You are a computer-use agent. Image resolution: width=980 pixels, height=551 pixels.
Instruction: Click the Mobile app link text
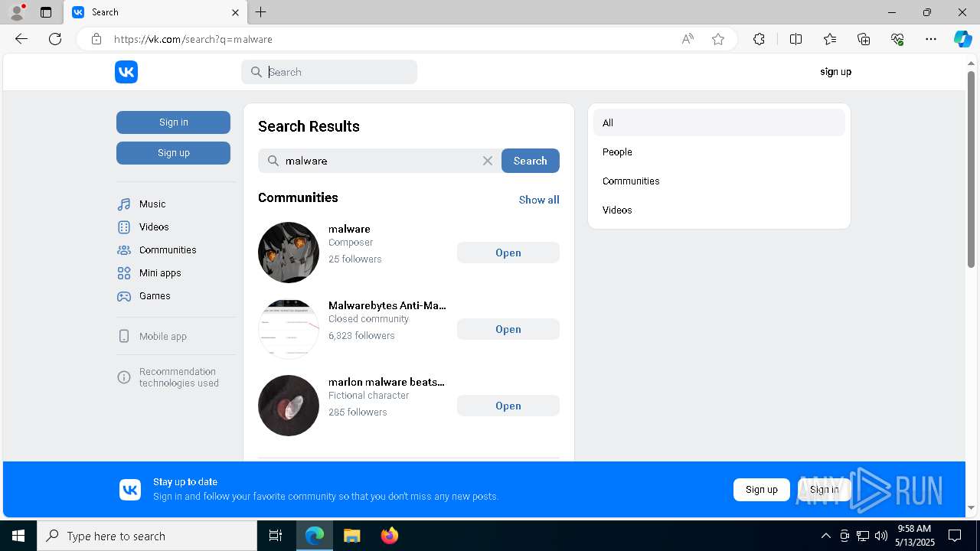point(163,337)
